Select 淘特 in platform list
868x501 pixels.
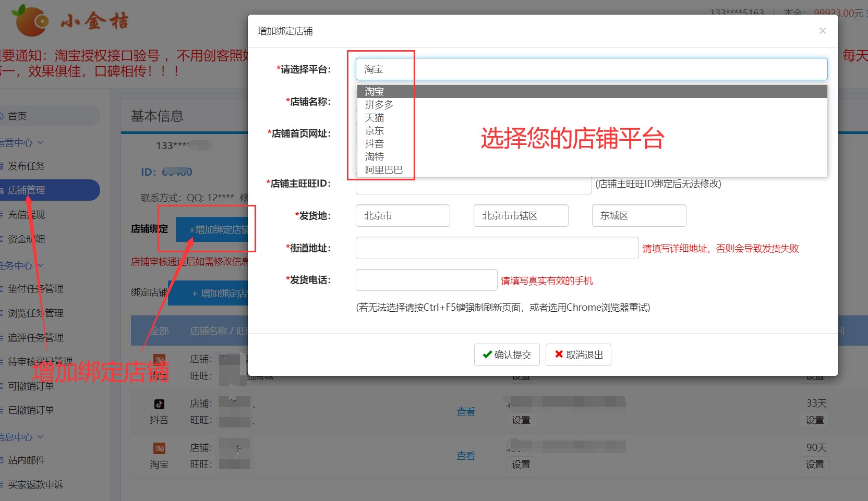592,157
